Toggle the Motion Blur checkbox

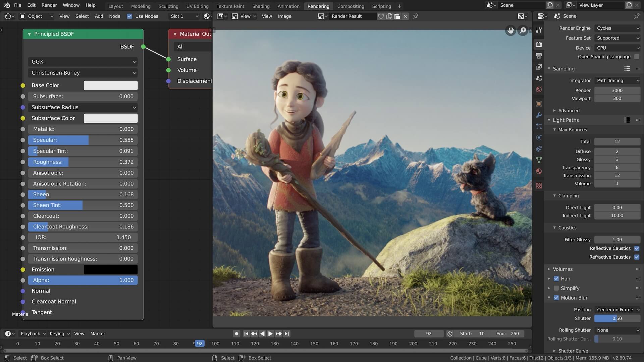(x=556, y=298)
